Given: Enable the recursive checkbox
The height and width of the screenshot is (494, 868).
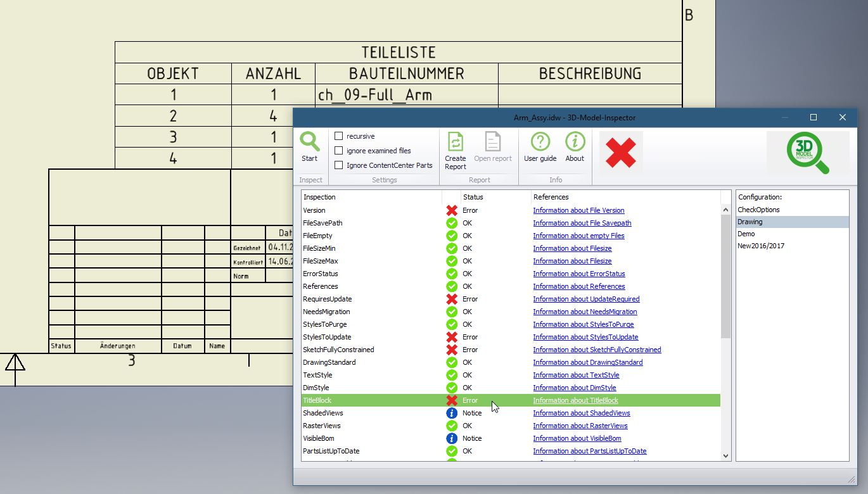Looking at the screenshot, I should [339, 136].
